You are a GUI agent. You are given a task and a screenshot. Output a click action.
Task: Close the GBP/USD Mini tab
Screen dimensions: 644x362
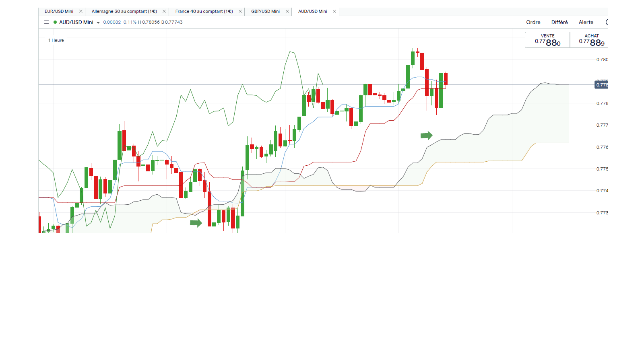click(287, 11)
